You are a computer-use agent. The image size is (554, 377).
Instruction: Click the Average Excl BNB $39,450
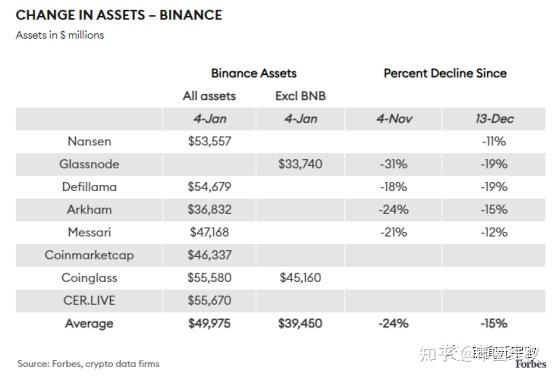point(300,323)
